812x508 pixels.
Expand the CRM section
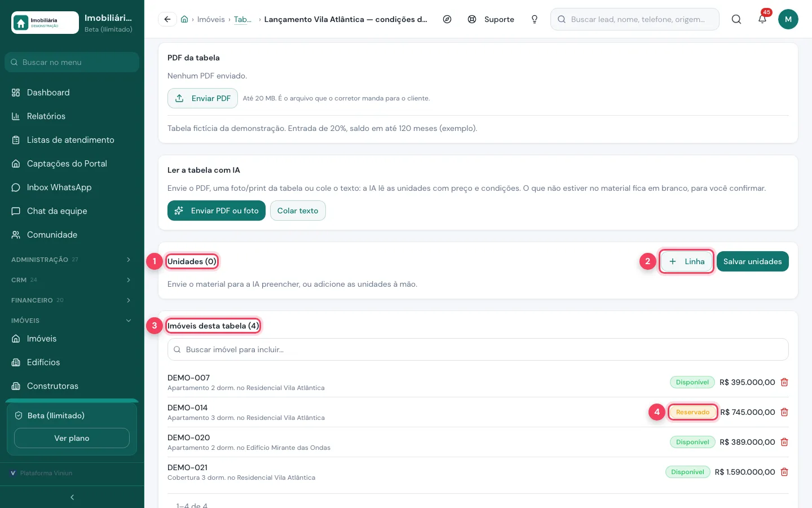pos(72,280)
